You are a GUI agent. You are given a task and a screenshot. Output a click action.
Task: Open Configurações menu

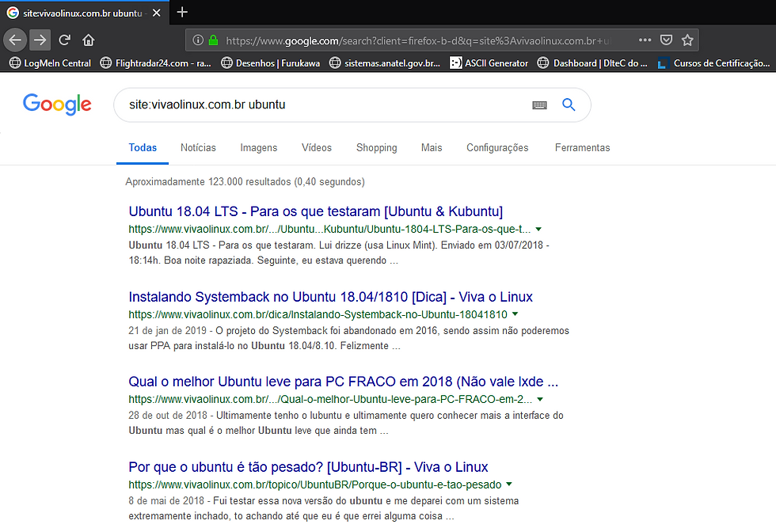(x=497, y=147)
